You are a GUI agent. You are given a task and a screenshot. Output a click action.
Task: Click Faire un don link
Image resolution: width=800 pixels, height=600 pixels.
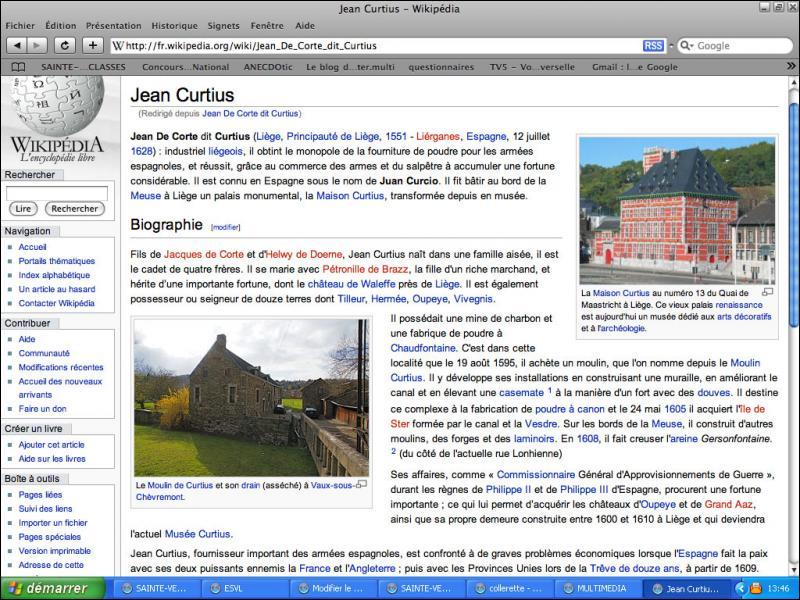click(x=42, y=409)
